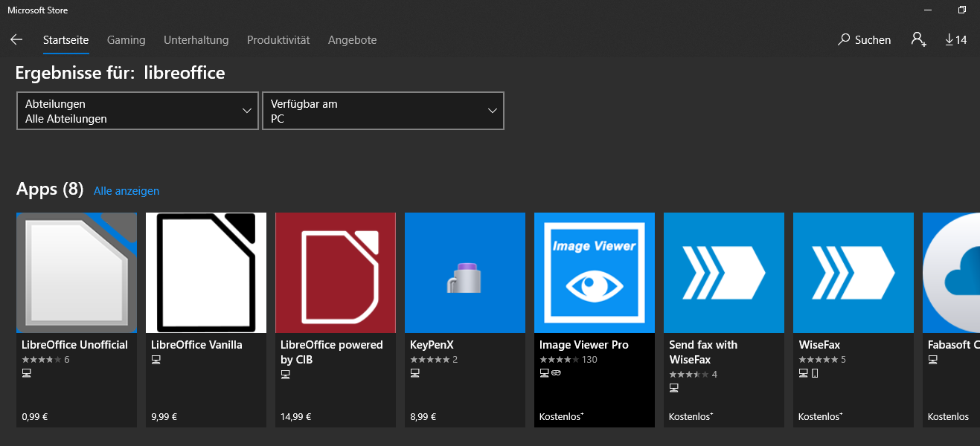Screen dimensions: 980x446
Task: Click the 8,99 € price
Action: 423,417
